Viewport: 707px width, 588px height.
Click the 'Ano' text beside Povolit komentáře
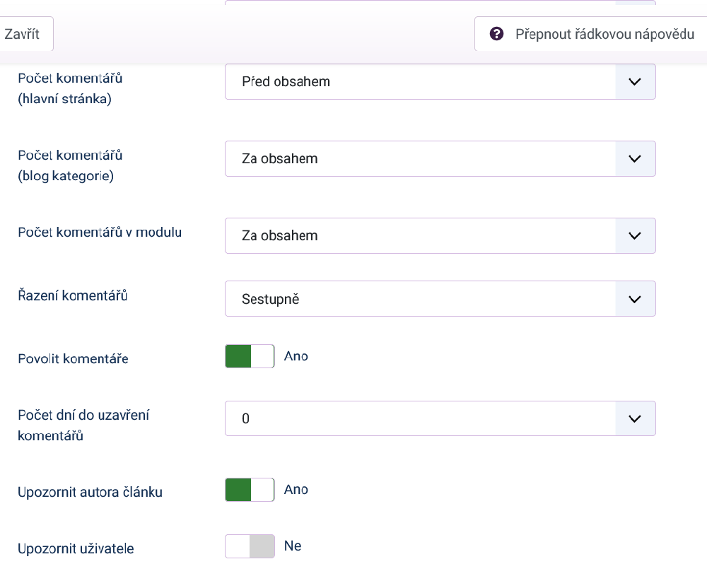tap(296, 356)
